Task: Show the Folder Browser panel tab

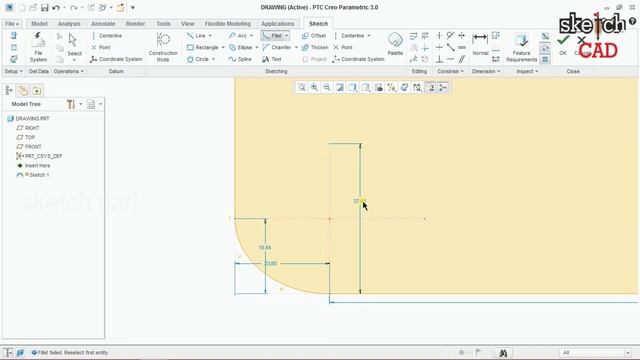Action: (x=23, y=91)
